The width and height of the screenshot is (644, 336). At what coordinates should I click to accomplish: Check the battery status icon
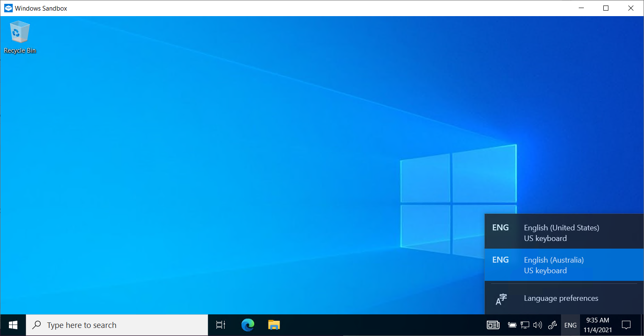[x=512, y=325]
